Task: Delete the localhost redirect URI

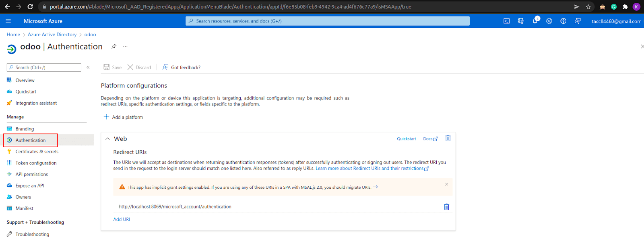Action: [x=446, y=207]
